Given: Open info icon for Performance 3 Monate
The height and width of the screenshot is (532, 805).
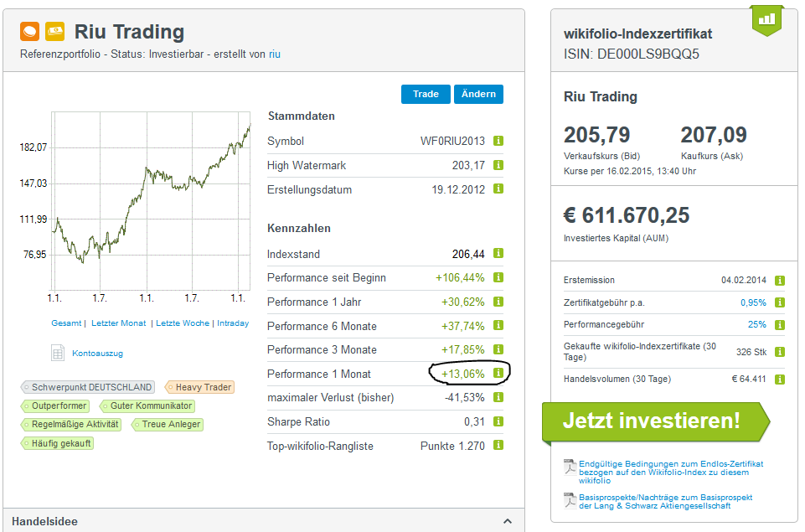Looking at the screenshot, I should (498, 349).
